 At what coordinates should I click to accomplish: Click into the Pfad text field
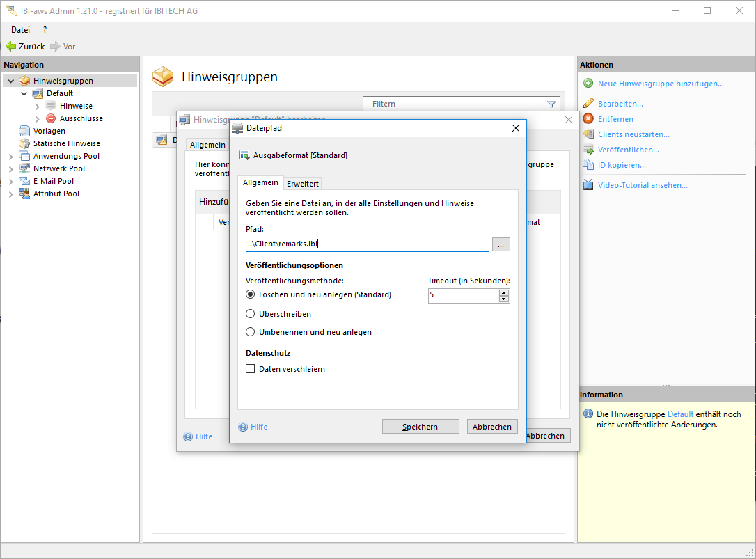coord(367,244)
